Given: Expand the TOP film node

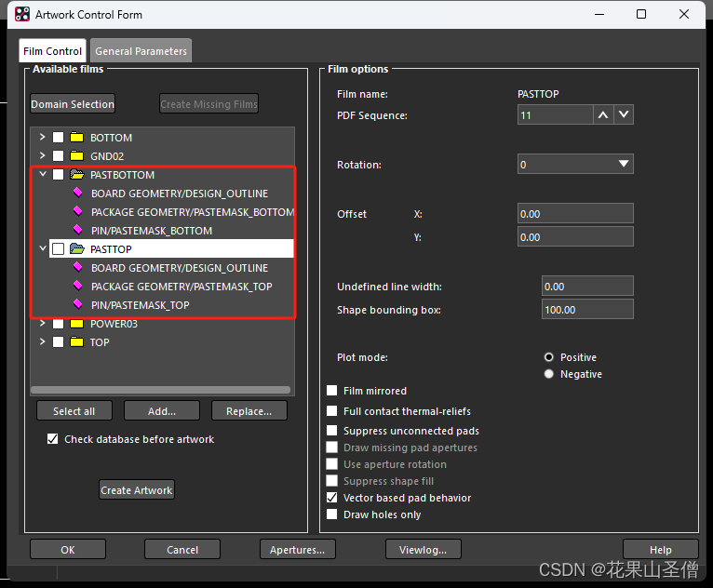Looking at the screenshot, I should (42, 341).
